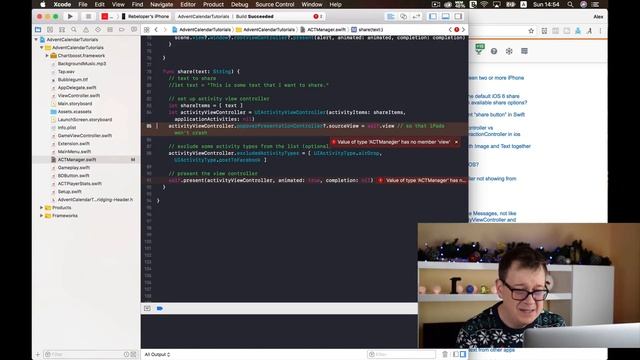
Task: Stop the running build
Action: coord(88,16)
